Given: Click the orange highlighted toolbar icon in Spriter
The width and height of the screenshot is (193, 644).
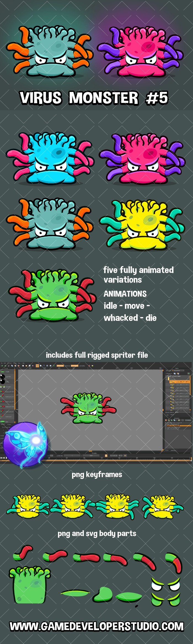Looking at the screenshot, I should pyautogui.click(x=37, y=366).
